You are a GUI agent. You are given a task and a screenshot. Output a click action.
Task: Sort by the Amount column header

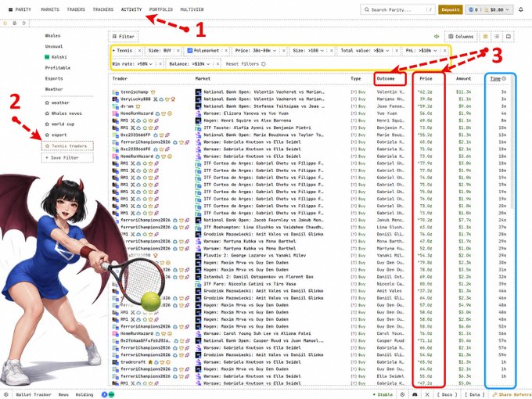click(463, 78)
